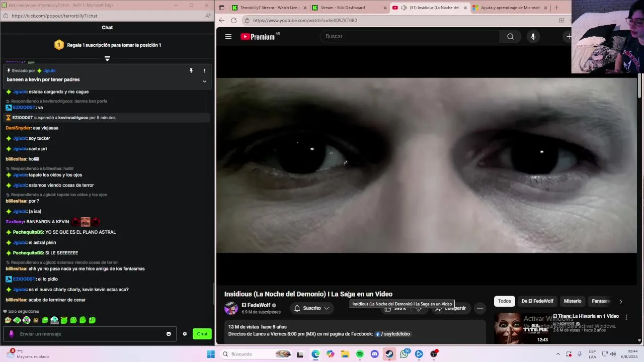Mute the audio on the Insidious tab
The width and height of the screenshot is (644, 362).
tap(404, 8)
